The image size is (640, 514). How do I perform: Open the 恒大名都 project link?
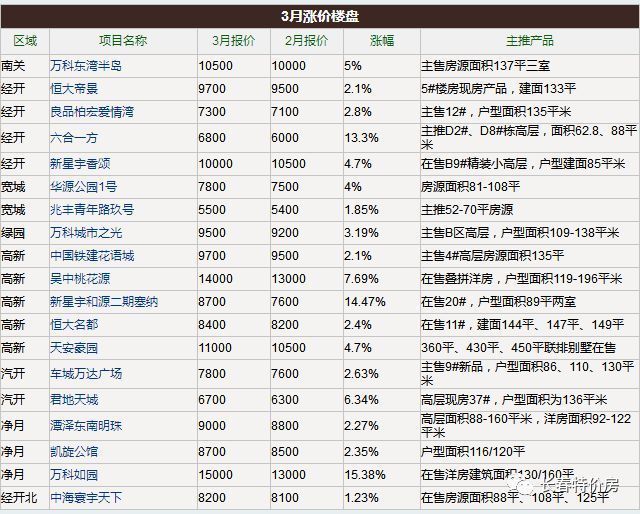[x=74, y=325]
